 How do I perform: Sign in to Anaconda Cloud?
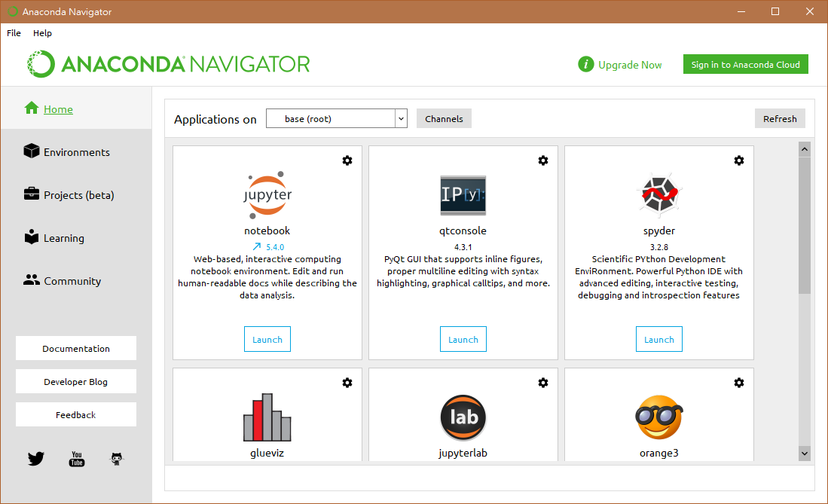(x=746, y=65)
